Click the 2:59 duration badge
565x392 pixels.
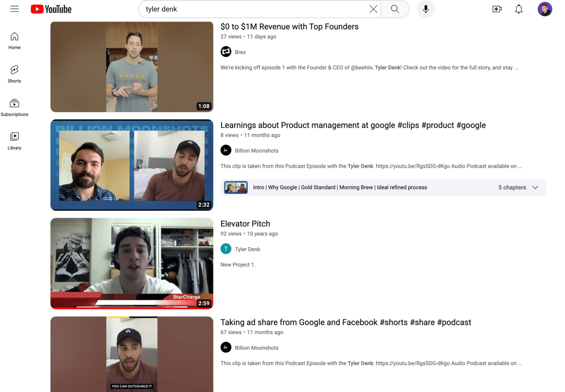(204, 303)
